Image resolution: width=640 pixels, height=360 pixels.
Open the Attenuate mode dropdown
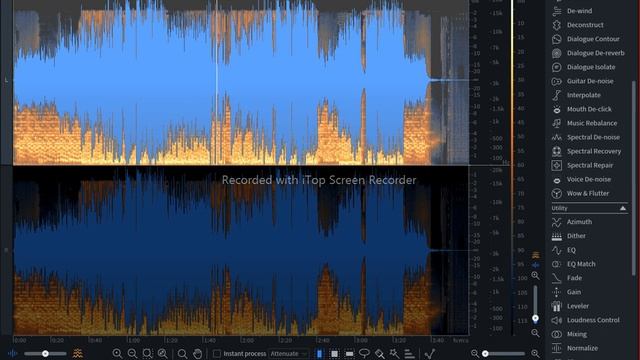pos(289,353)
